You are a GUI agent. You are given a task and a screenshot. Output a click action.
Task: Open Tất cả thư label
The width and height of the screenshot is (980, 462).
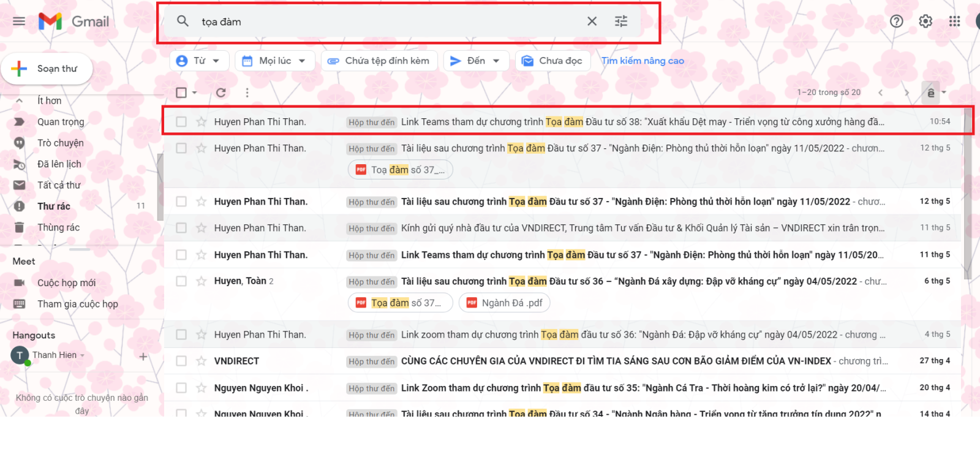click(x=59, y=185)
